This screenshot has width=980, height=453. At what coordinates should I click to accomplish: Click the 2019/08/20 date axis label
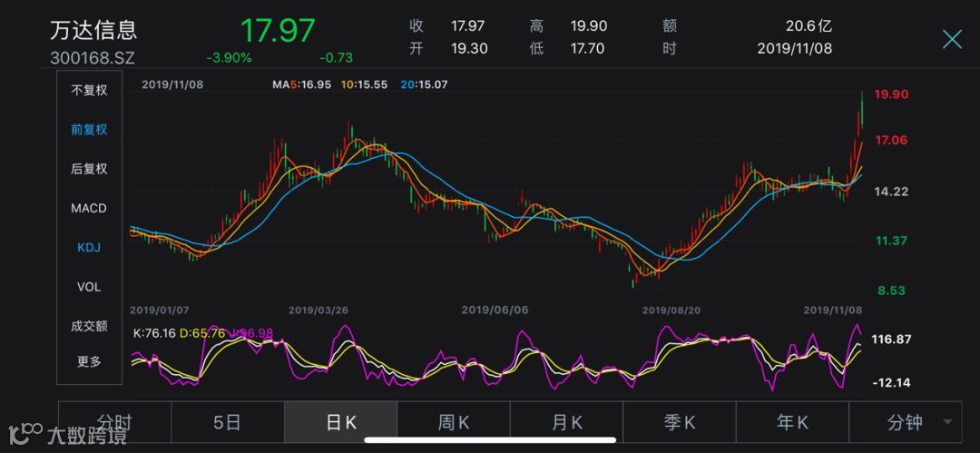671,310
